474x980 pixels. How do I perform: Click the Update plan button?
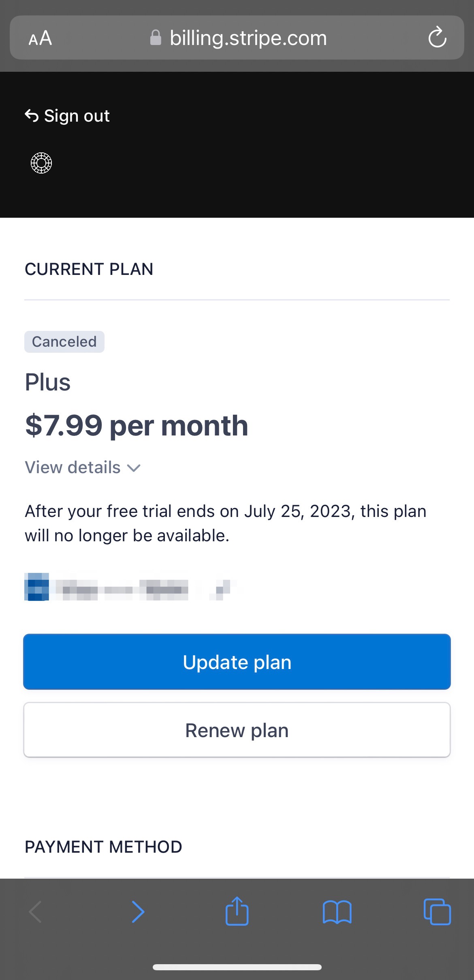[237, 662]
